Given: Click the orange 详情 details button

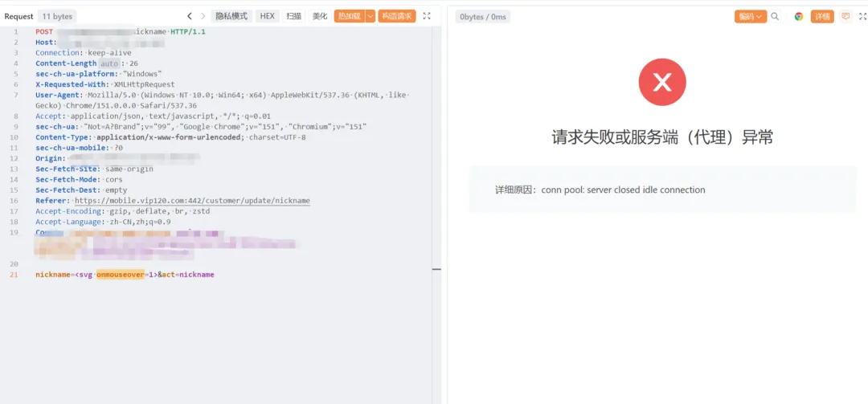Looking at the screenshot, I should (823, 17).
